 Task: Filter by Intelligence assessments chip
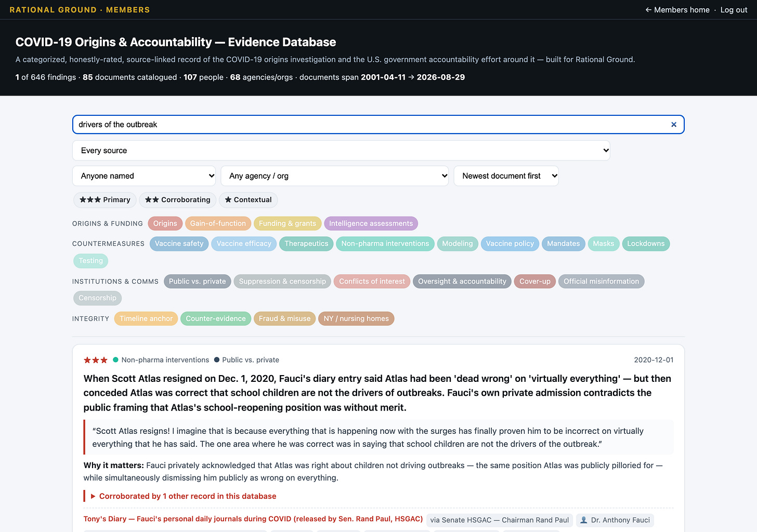pos(371,223)
